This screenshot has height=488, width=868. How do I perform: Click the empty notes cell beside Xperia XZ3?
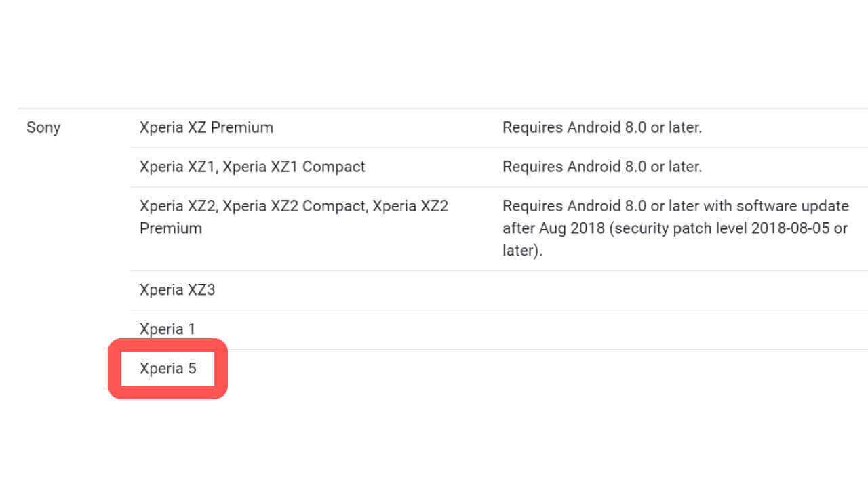tap(678, 290)
